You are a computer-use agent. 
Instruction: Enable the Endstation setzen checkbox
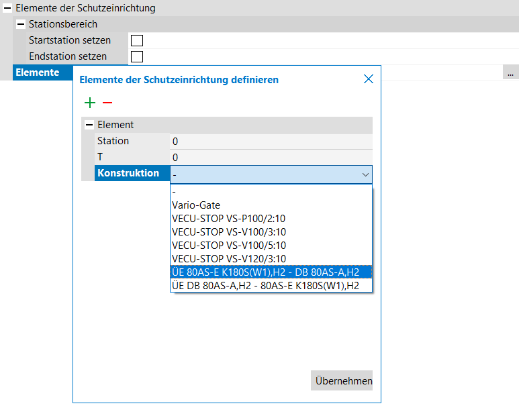137,57
